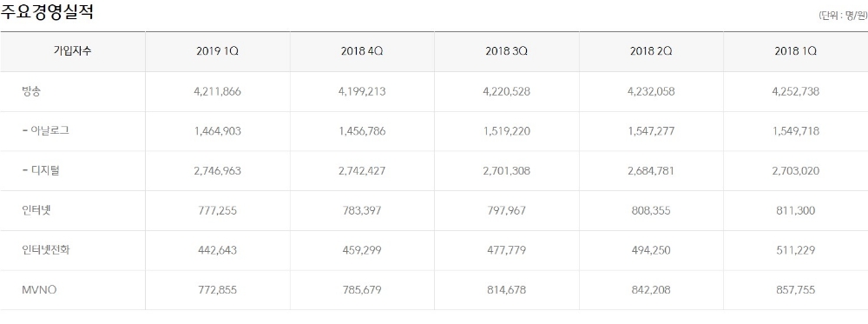The image size is (868, 324).
Task: Select cell value 4,211,866
Action: pos(218,91)
